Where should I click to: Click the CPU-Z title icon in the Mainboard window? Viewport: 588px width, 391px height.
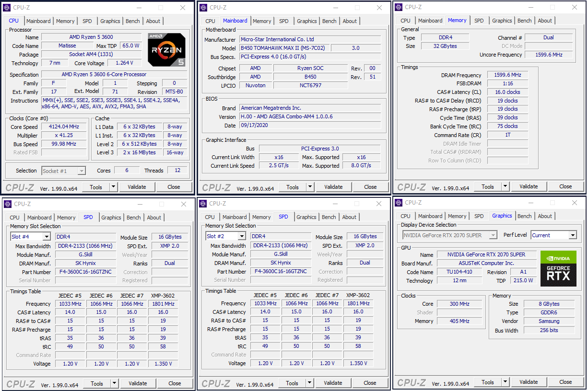(203, 7)
